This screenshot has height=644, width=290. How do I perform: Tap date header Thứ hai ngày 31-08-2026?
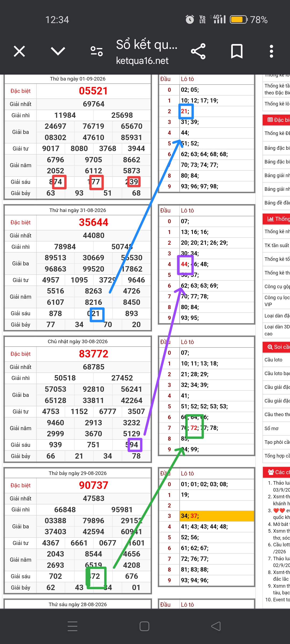[78, 210]
